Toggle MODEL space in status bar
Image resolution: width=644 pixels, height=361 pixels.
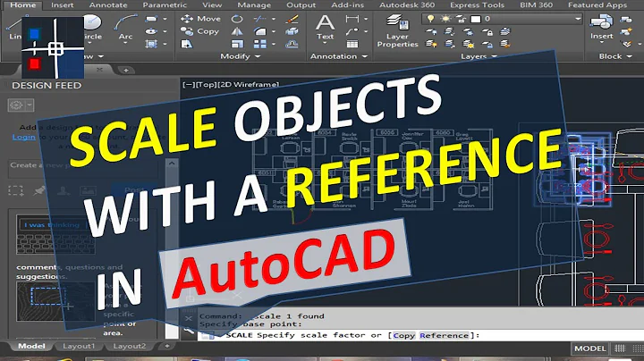click(x=589, y=348)
